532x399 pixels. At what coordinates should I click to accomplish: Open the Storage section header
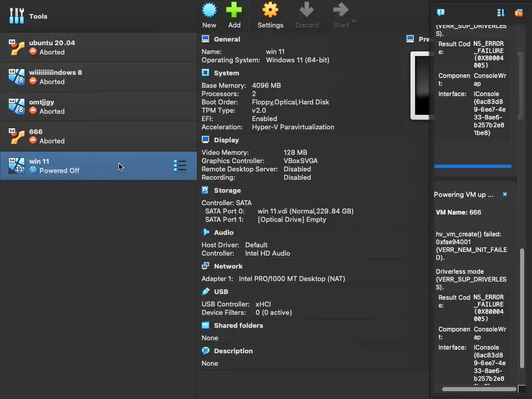point(228,190)
